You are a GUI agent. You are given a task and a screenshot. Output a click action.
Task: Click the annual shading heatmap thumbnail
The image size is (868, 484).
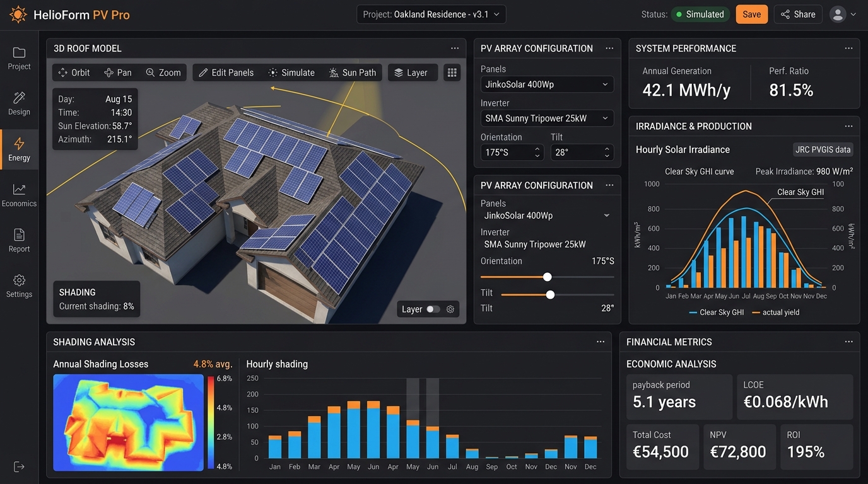tap(128, 422)
